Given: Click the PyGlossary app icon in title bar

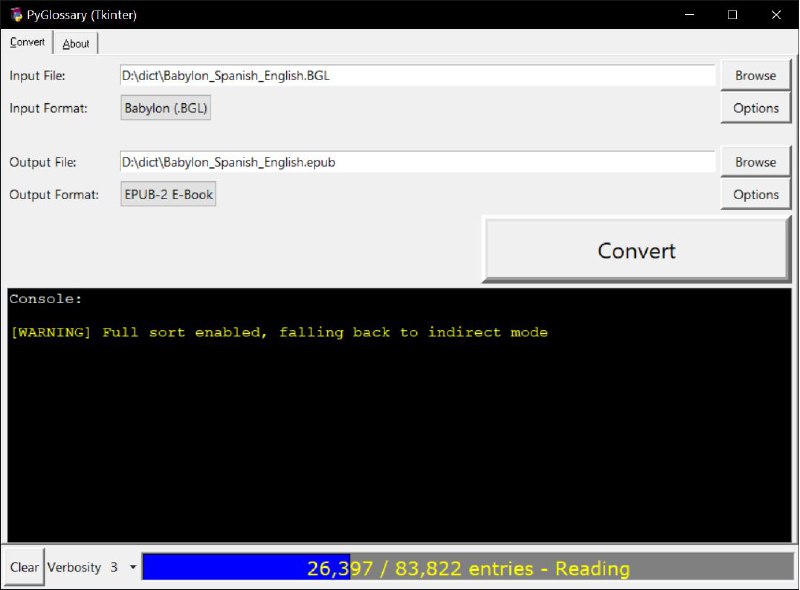Looking at the screenshot, I should pyautogui.click(x=16, y=14).
